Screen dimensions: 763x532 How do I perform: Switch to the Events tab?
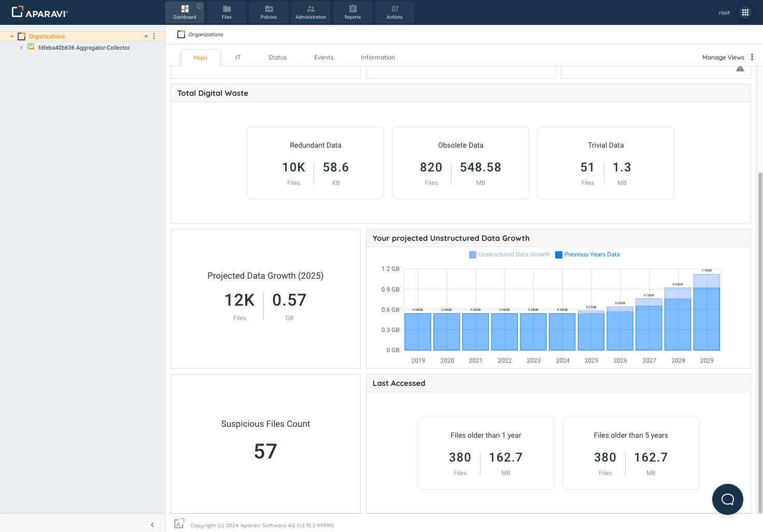click(323, 57)
